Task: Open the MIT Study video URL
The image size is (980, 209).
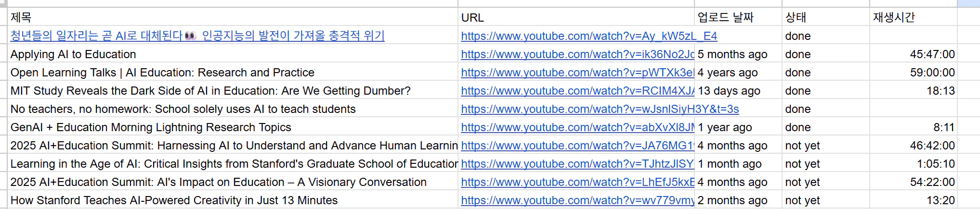Action: pyautogui.click(x=577, y=91)
